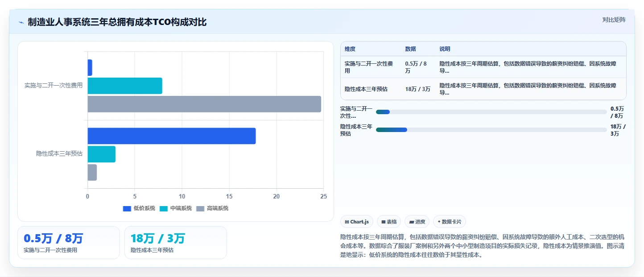
Task: Click the 数据 column header
Action: [x=410, y=49]
